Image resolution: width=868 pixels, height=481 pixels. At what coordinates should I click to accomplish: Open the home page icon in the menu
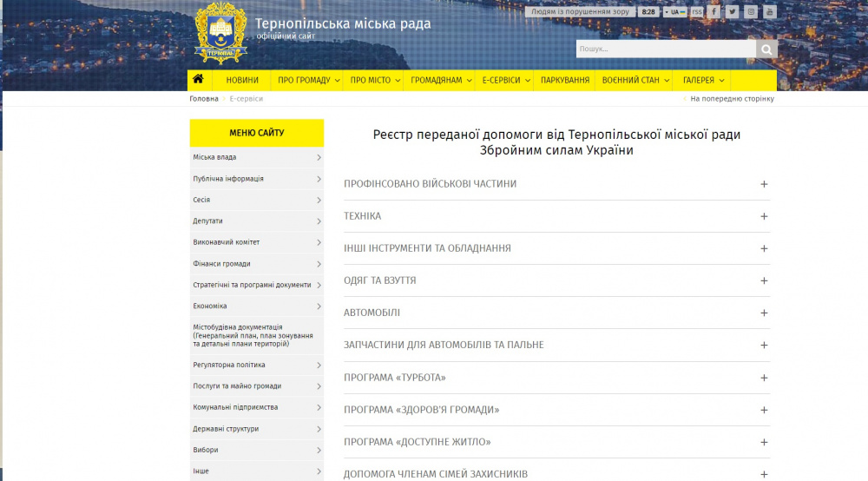pyautogui.click(x=198, y=80)
